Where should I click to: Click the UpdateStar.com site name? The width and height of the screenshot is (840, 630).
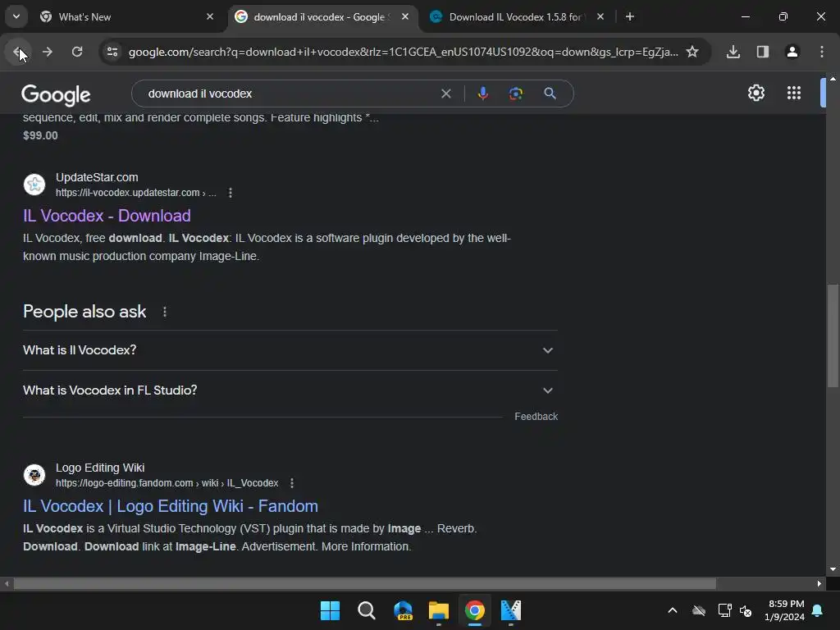pyautogui.click(x=97, y=177)
